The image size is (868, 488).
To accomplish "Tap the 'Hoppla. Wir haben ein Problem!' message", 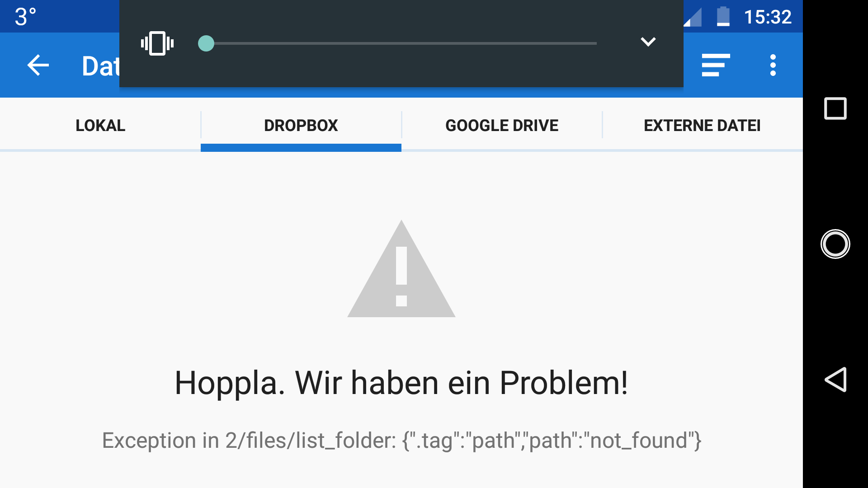I will [x=401, y=383].
